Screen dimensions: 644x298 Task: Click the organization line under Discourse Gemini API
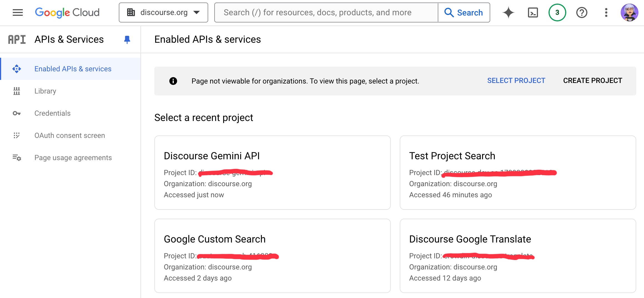click(208, 184)
